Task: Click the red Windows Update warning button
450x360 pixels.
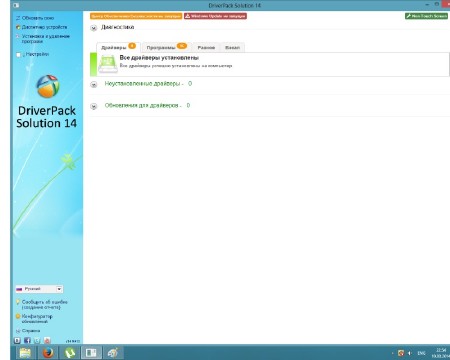Action: point(215,16)
